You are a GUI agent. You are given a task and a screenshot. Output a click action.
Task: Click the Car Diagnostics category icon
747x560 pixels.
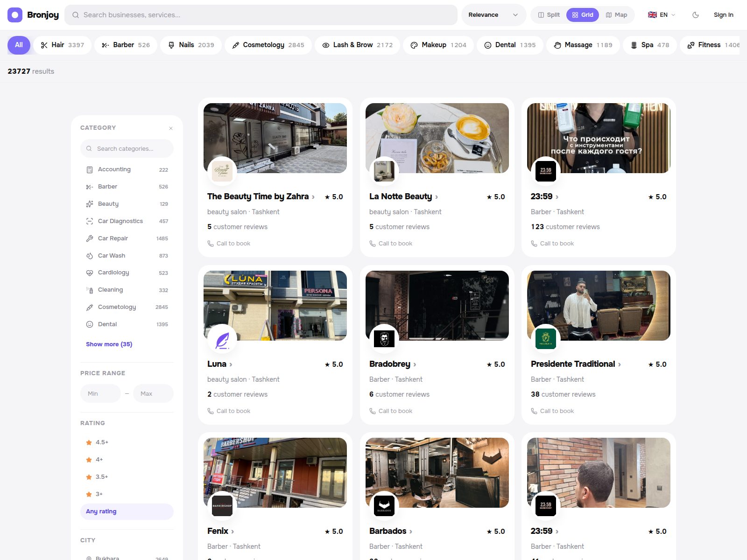(90, 221)
